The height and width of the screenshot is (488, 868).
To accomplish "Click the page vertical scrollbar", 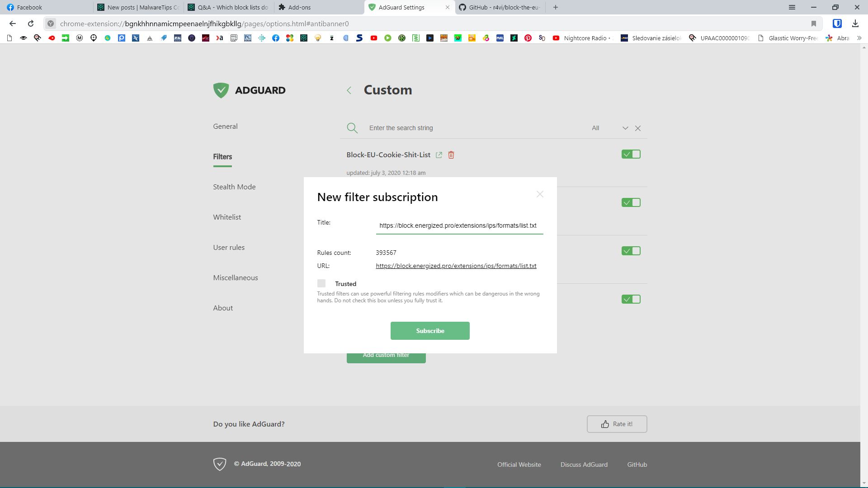I will (x=864, y=265).
